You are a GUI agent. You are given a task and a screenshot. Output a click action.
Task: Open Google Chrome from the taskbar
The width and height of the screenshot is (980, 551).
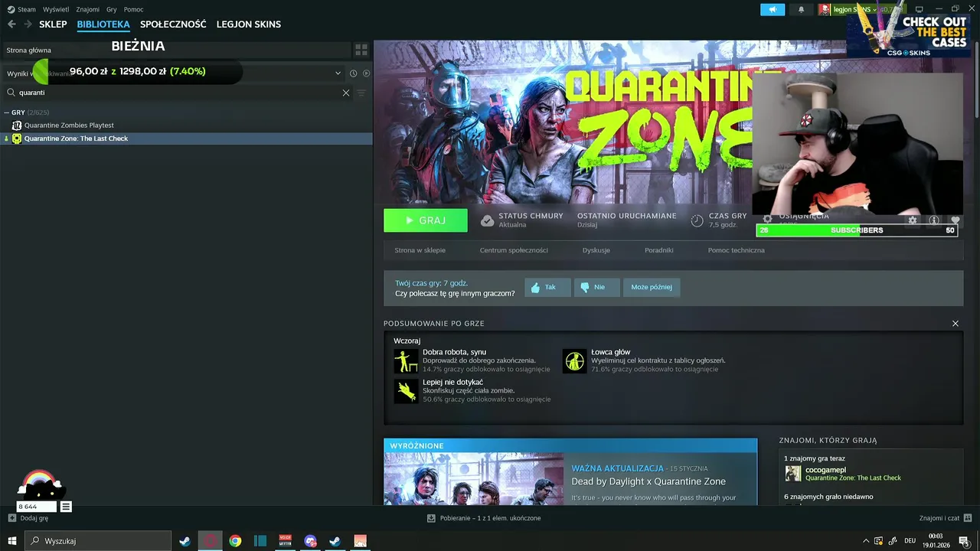pos(235,541)
